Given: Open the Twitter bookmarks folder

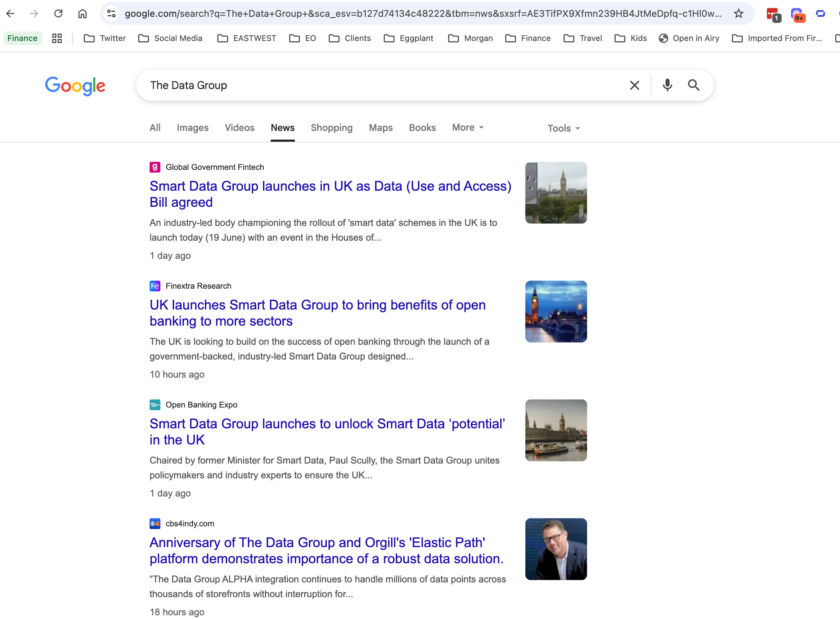Looking at the screenshot, I should [x=105, y=38].
